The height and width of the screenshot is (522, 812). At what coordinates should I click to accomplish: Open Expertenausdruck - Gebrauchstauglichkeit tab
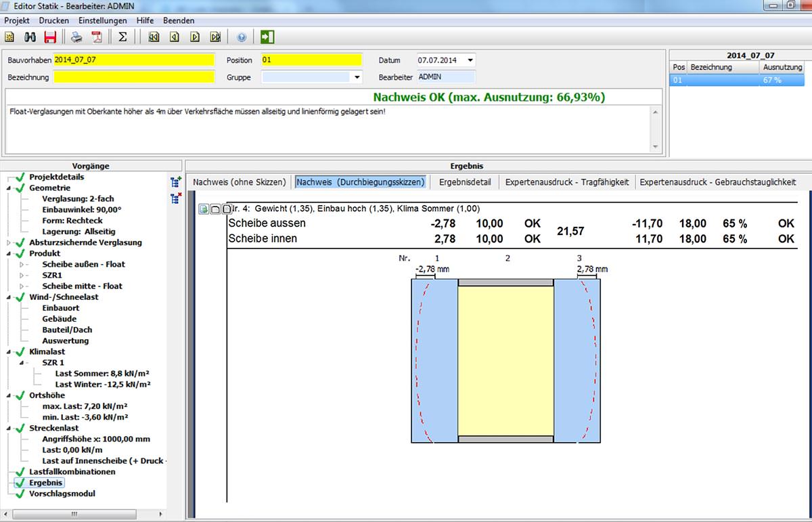pos(718,182)
